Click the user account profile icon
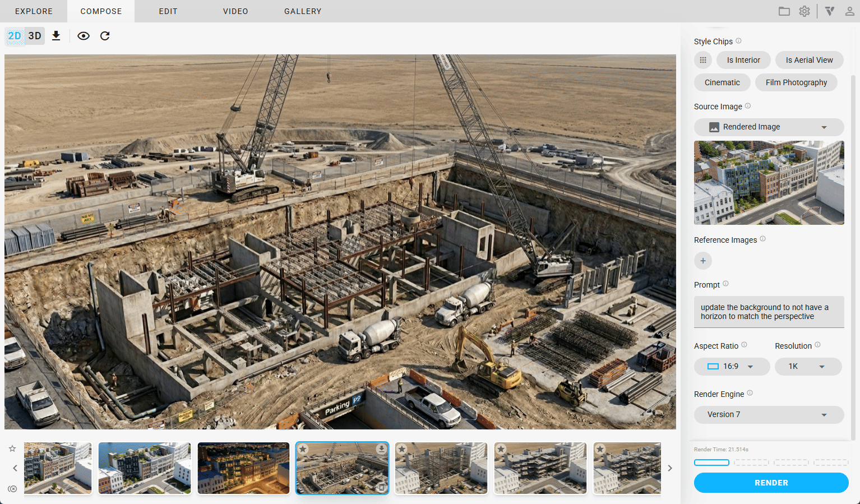860x504 pixels. point(850,11)
